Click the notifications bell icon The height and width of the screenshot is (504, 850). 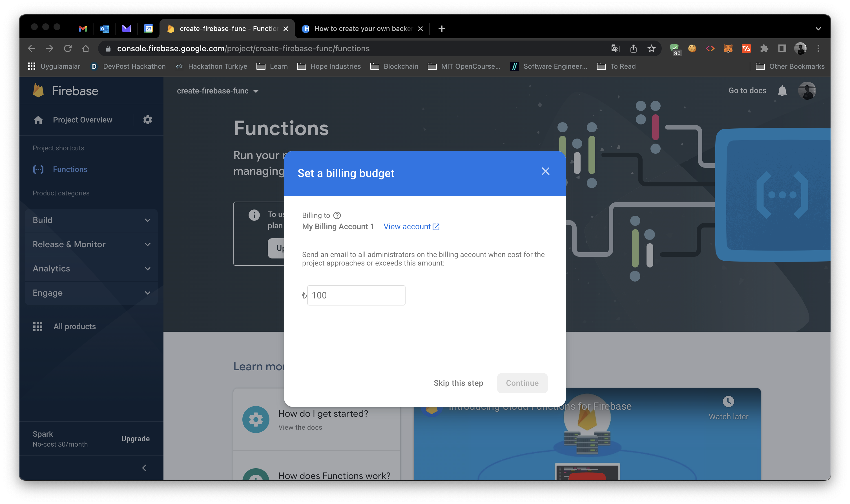tap(782, 91)
